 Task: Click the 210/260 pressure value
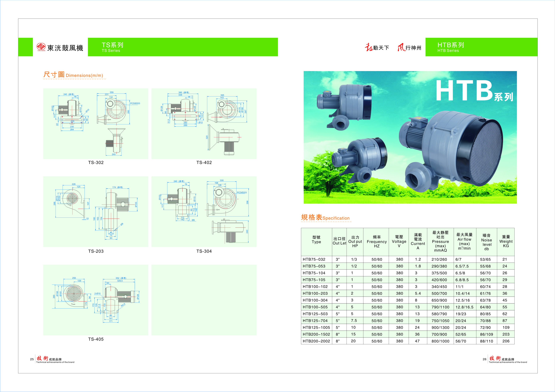click(x=439, y=259)
